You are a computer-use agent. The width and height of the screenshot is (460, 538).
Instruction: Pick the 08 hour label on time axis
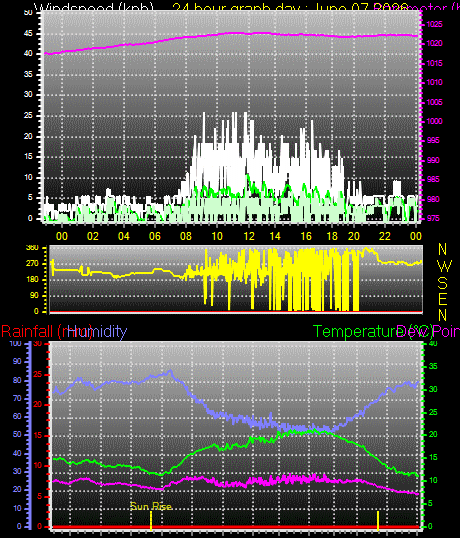(x=186, y=236)
